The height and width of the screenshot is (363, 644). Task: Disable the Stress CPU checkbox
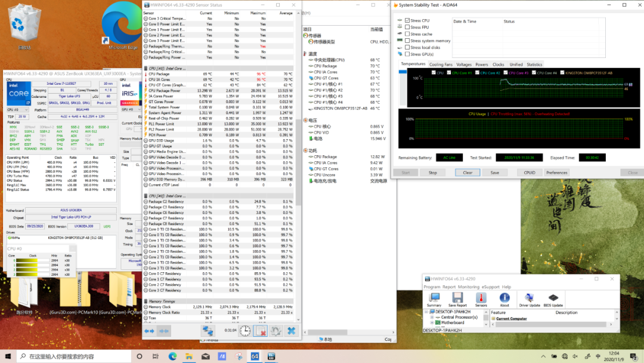click(x=407, y=20)
